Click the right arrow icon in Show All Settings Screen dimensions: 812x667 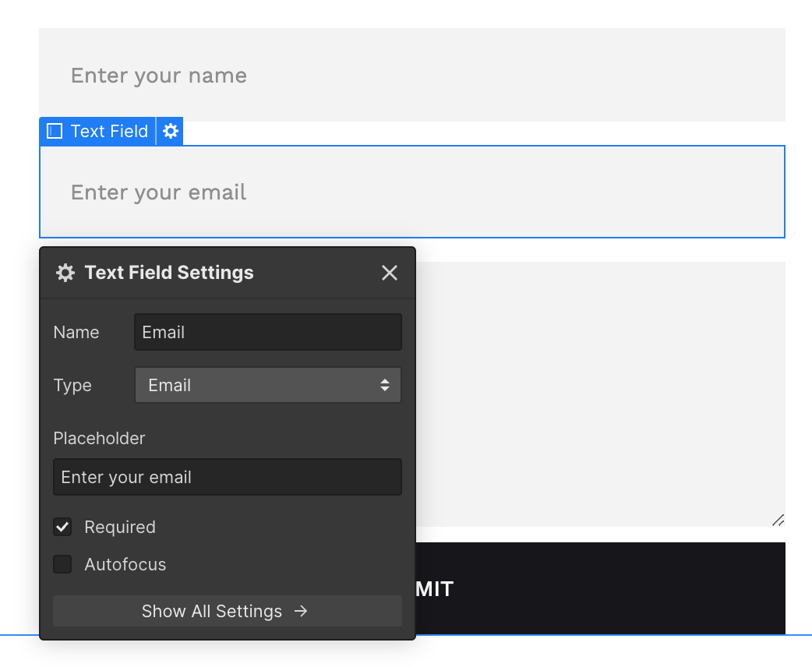(x=301, y=611)
